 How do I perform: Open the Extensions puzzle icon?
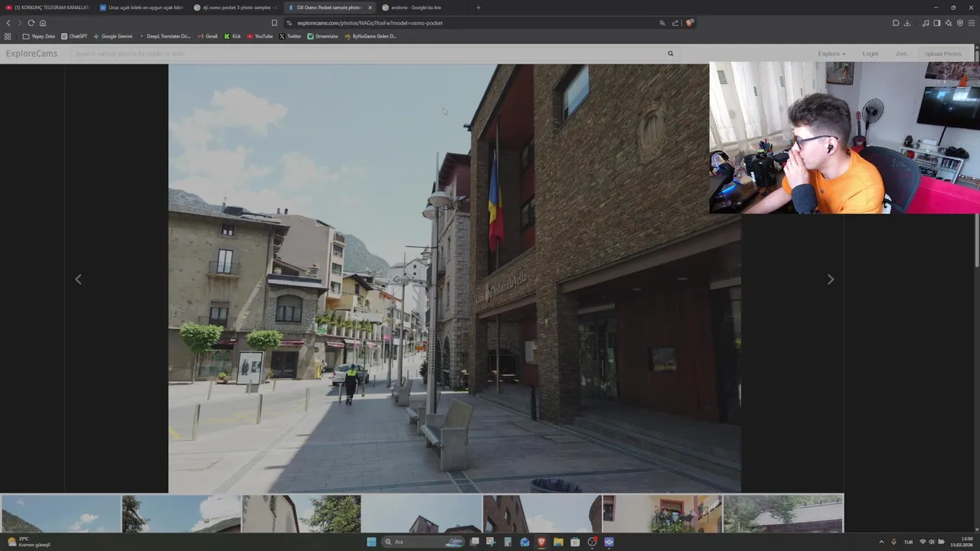coord(896,23)
